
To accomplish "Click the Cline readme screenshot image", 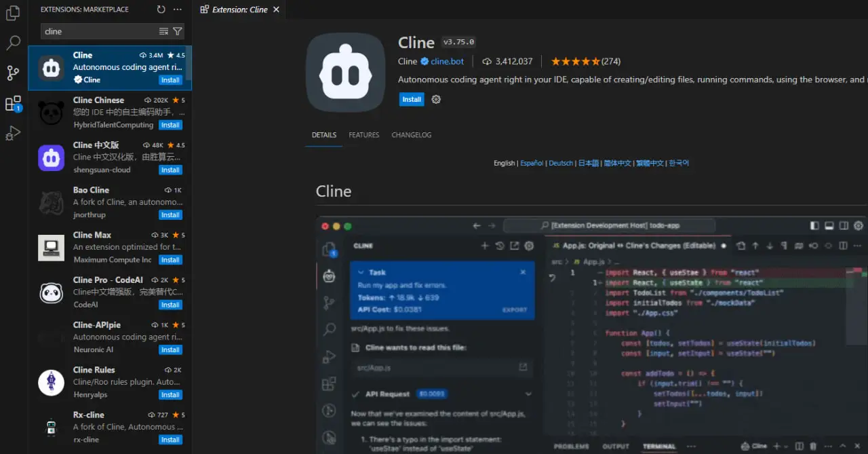I will pos(591,335).
